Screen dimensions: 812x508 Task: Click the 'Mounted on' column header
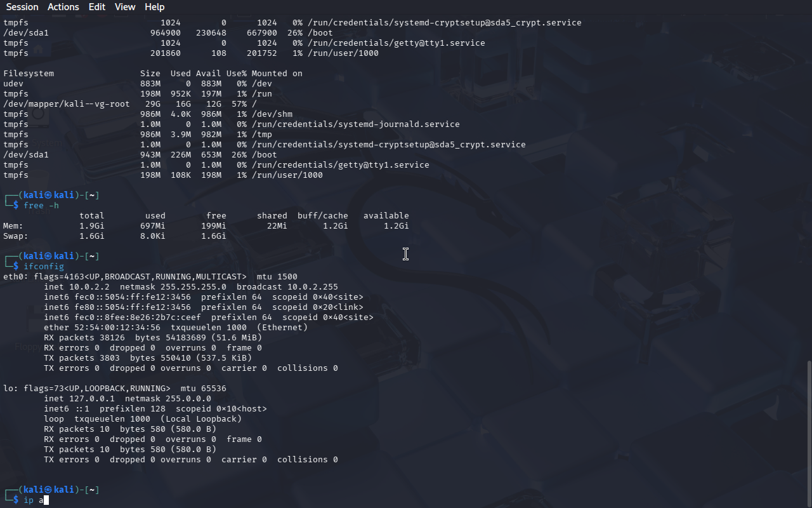[277, 74]
